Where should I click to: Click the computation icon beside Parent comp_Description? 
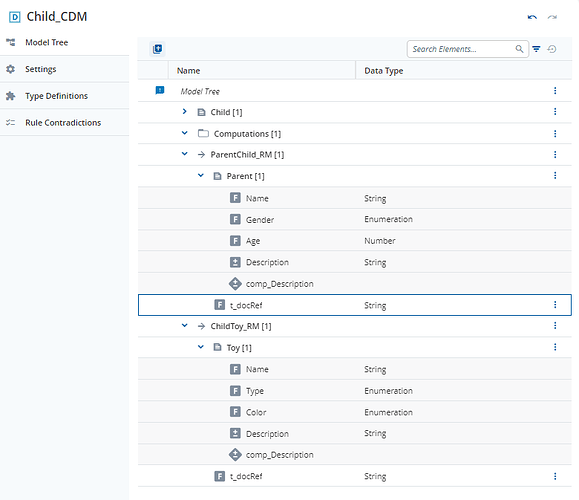(x=235, y=284)
